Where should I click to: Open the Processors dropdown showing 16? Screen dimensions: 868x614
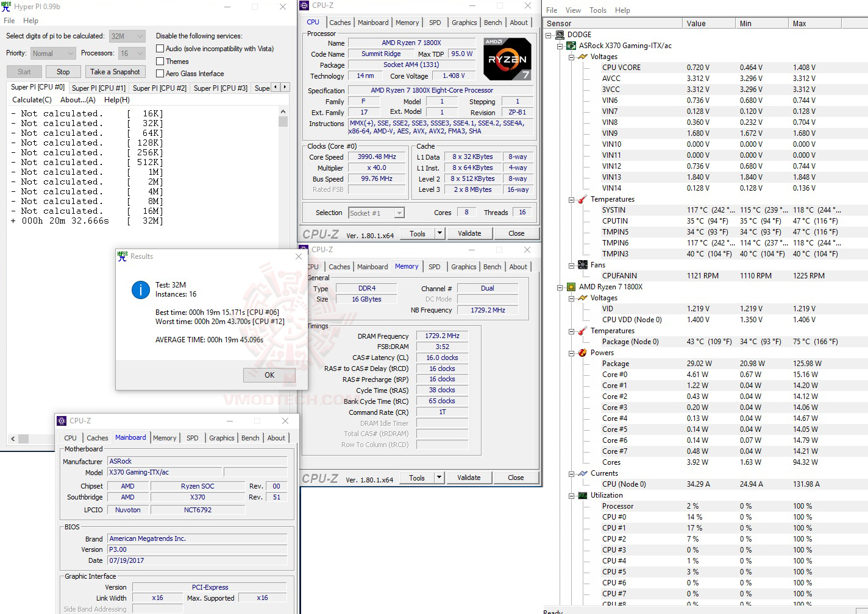[131, 54]
